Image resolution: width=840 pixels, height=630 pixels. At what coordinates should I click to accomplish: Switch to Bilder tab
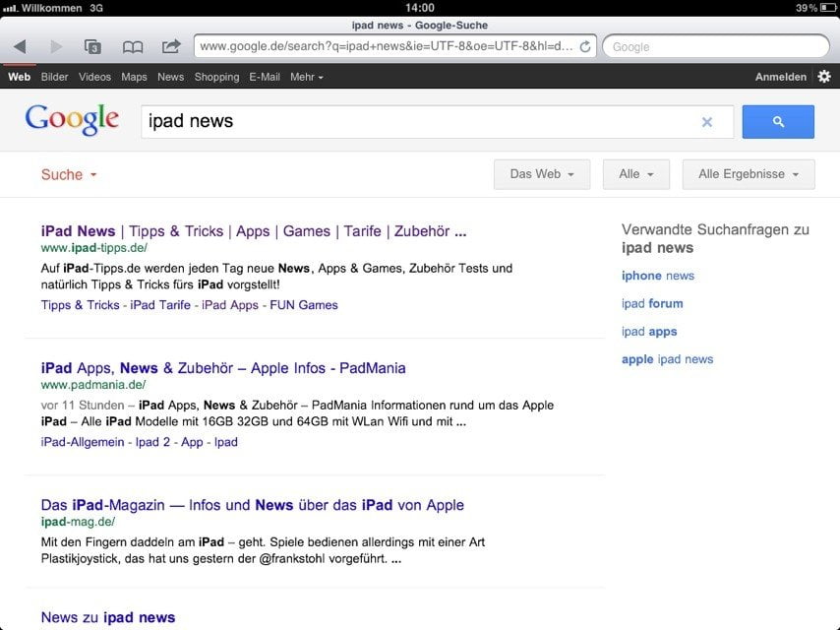point(55,77)
